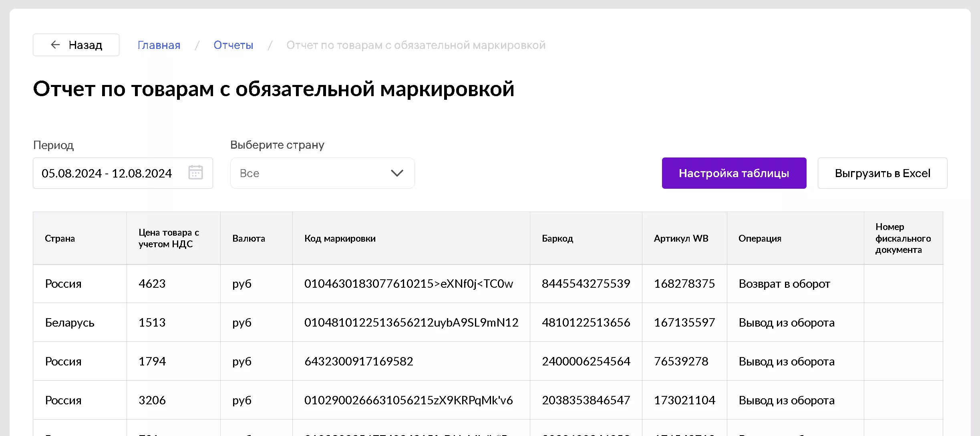Click the Артикул WB column header

(x=681, y=238)
